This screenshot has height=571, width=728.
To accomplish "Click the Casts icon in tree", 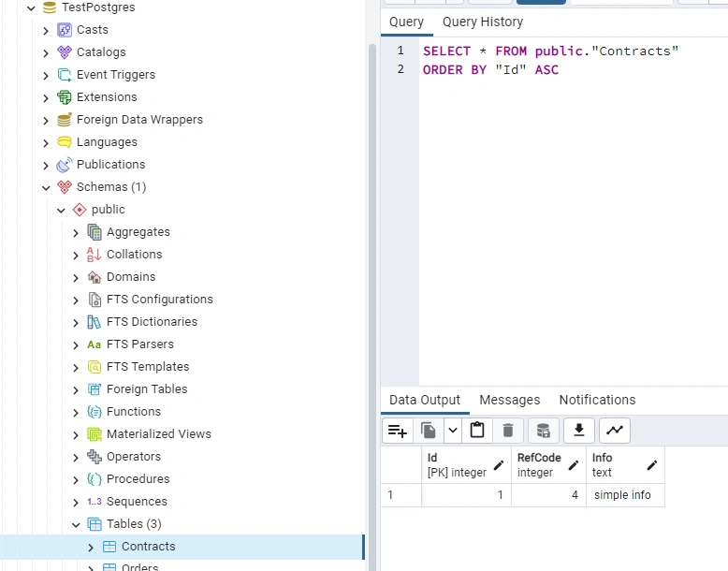I will click(64, 30).
